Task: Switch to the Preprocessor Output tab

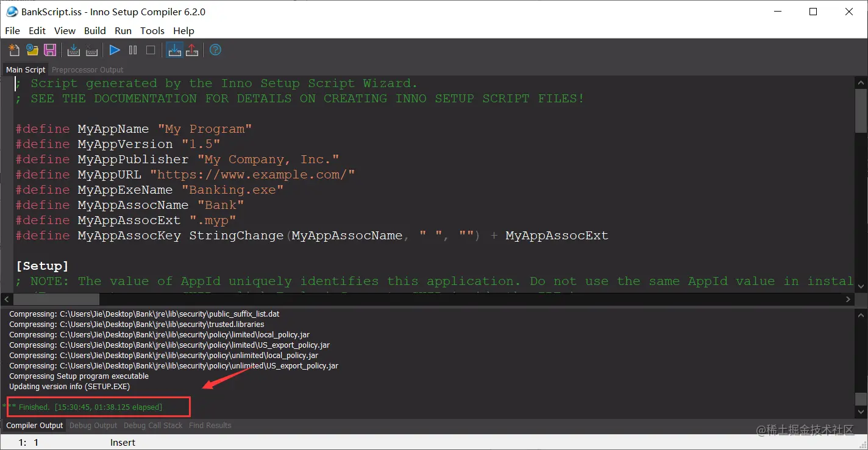Action: [x=88, y=70]
